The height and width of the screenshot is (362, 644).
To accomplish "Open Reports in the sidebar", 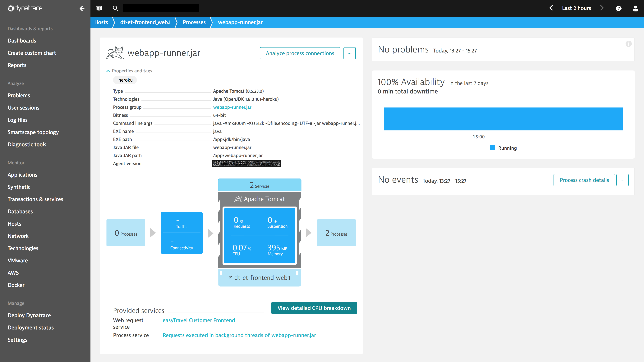I will coord(17,65).
